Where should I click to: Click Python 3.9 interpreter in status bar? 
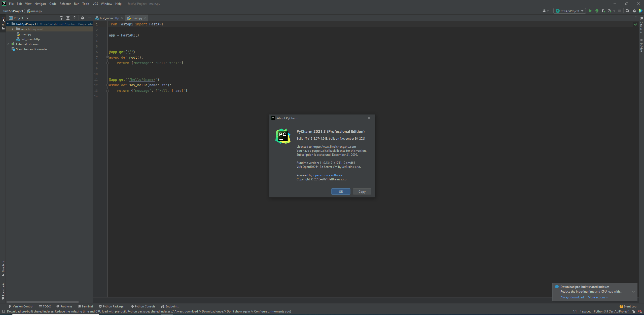[611, 311]
